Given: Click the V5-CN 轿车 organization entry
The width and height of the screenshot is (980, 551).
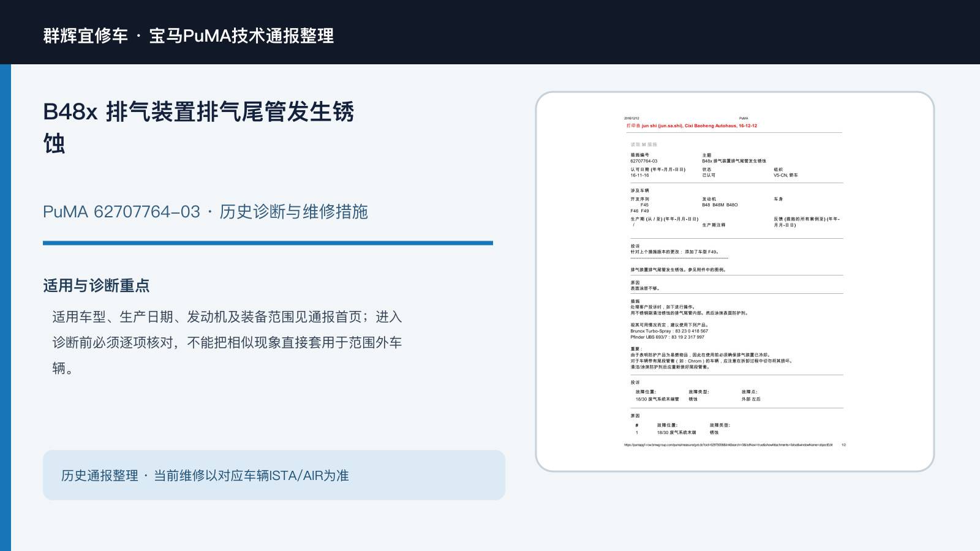Looking at the screenshot, I should [786, 176].
